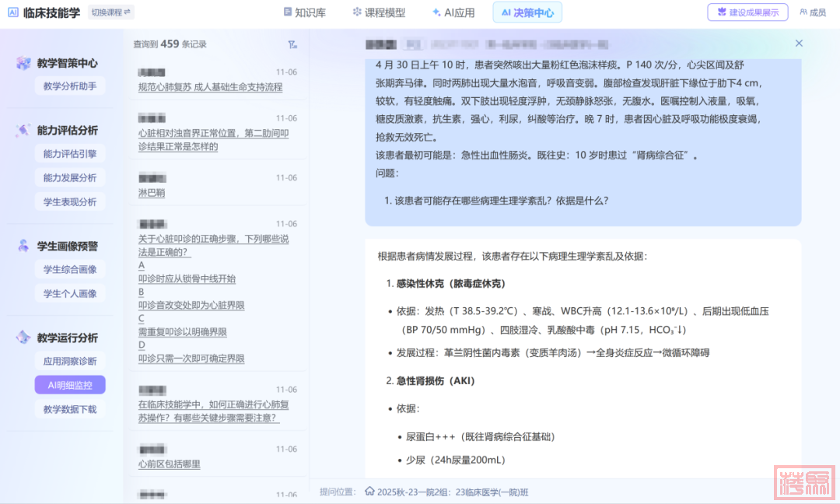Click the 教学运行分析 section icon
840x504 pixels.
coord(23,338)
